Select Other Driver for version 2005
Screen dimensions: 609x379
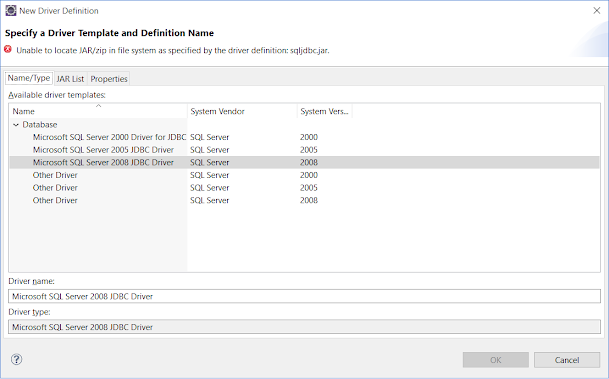coord(55,188)
